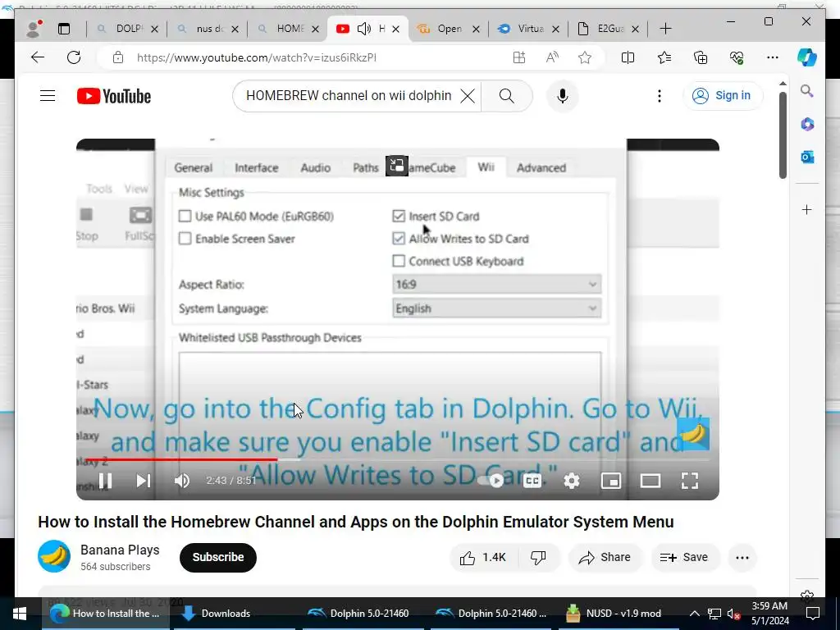Activate Read aloud in the address bar

[x=552, y=57]
